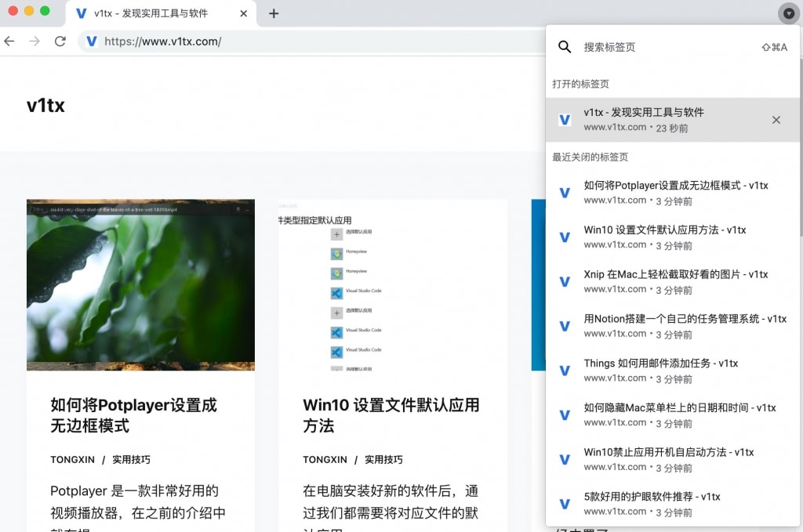Click the browser back arrow
This screenshot has height=532, width=803.
pyautogui.click(x=9, y=41)
